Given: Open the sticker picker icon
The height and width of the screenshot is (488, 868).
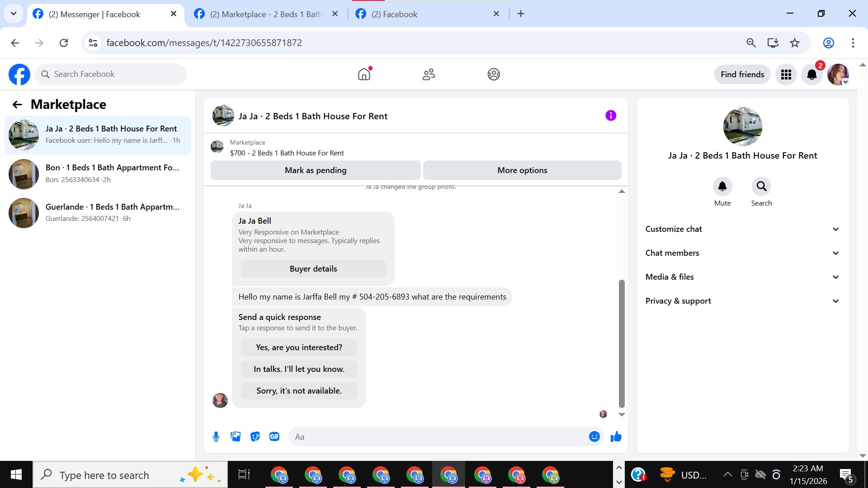Looking at the screenshot, I should [x=255, y=436].
